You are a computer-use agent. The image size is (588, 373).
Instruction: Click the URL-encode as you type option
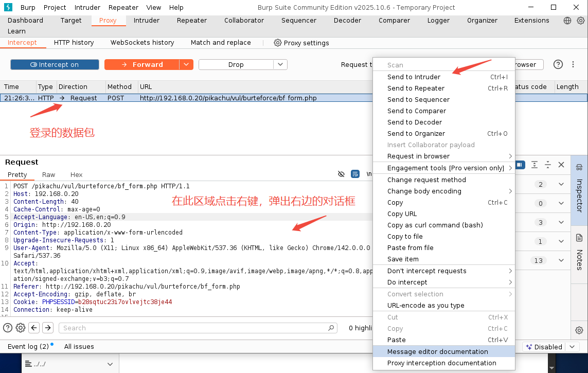444,306
